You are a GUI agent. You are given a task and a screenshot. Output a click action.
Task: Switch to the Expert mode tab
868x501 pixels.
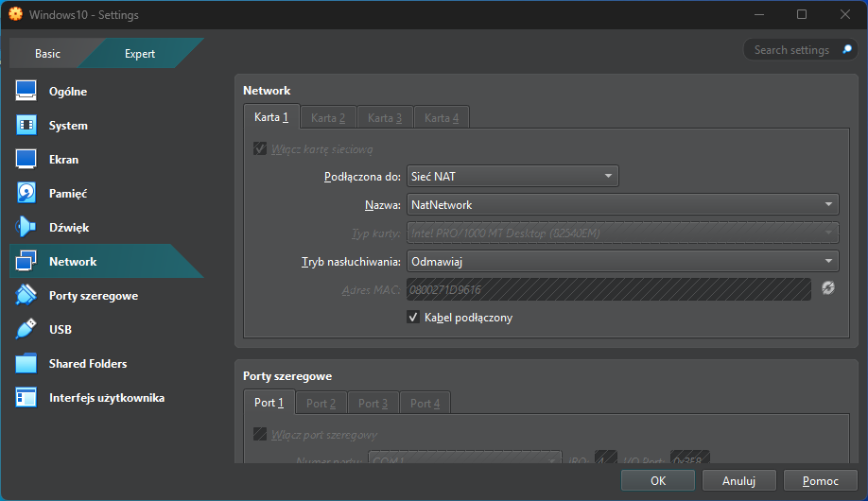tap(140, 53)
